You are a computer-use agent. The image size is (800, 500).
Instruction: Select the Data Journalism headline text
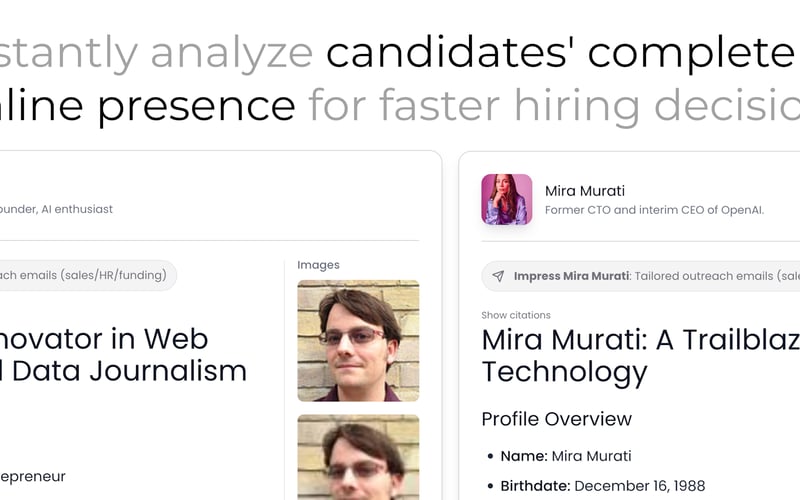point(124,371)
